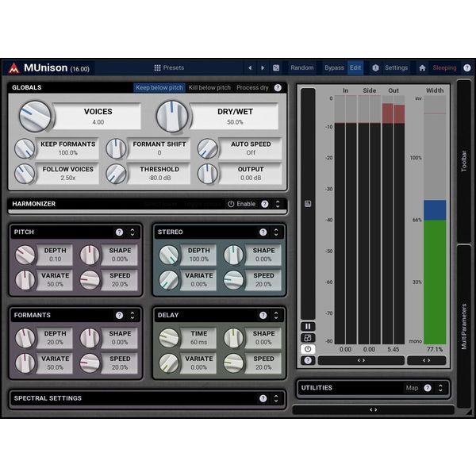Image resolution: width=476 pixels, height=476 pixels.
Task: Open Delay panel help icon
Action: pos(263,316)
